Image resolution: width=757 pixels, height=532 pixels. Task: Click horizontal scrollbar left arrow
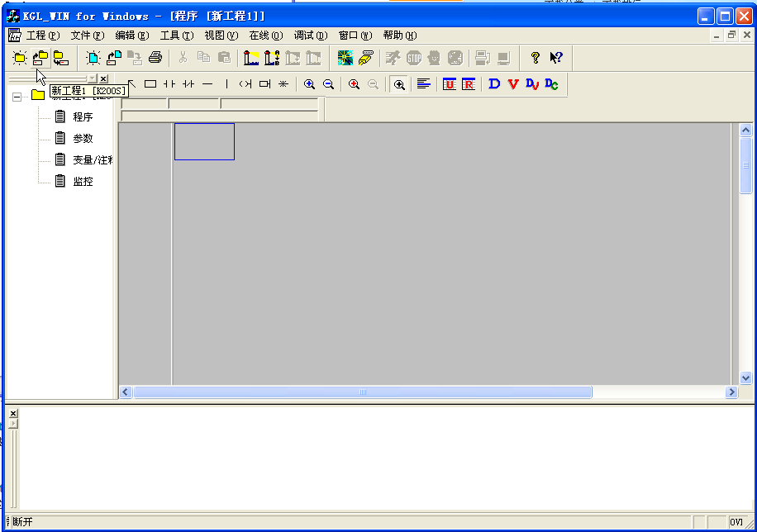[x=126, y=392]
